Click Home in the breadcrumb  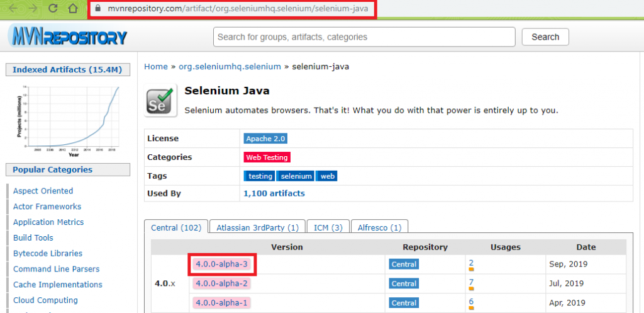(156, 66)
